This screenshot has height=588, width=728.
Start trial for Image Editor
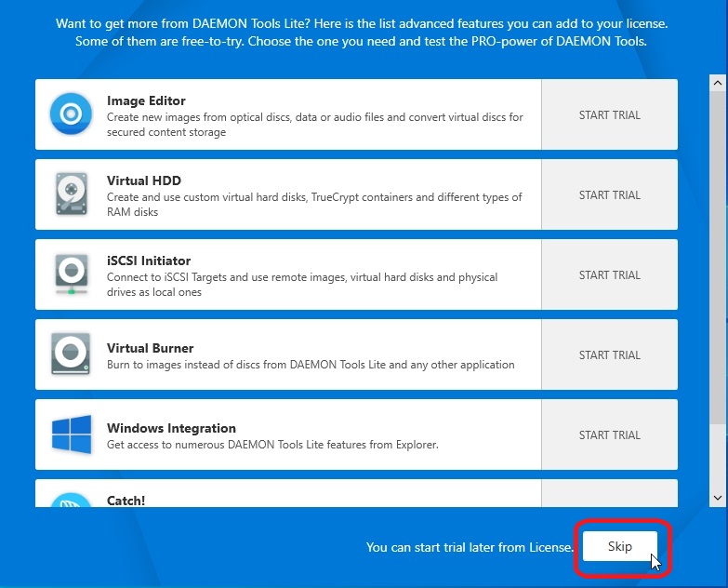tap(609, 114)
